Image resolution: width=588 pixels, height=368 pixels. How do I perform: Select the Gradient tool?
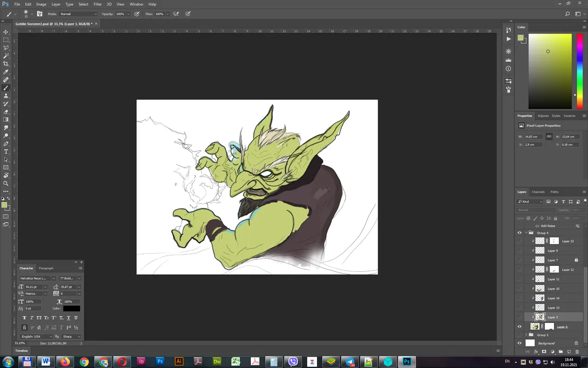(x=6, y=120)
